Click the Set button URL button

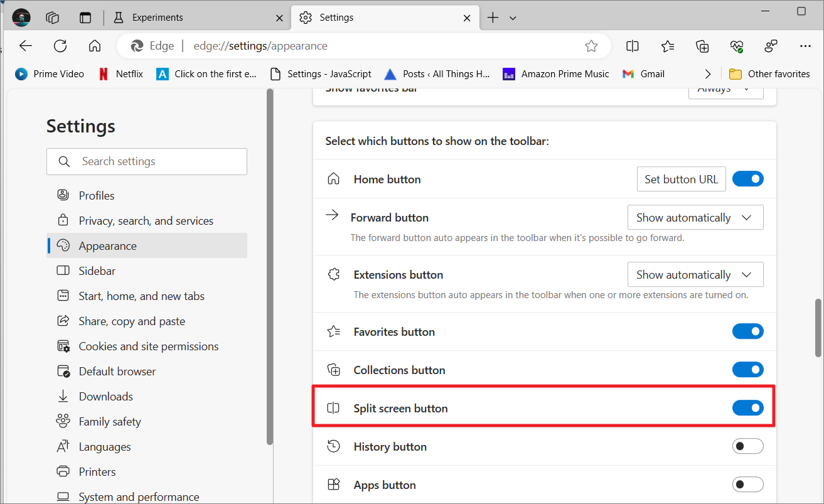pos(681,179)
